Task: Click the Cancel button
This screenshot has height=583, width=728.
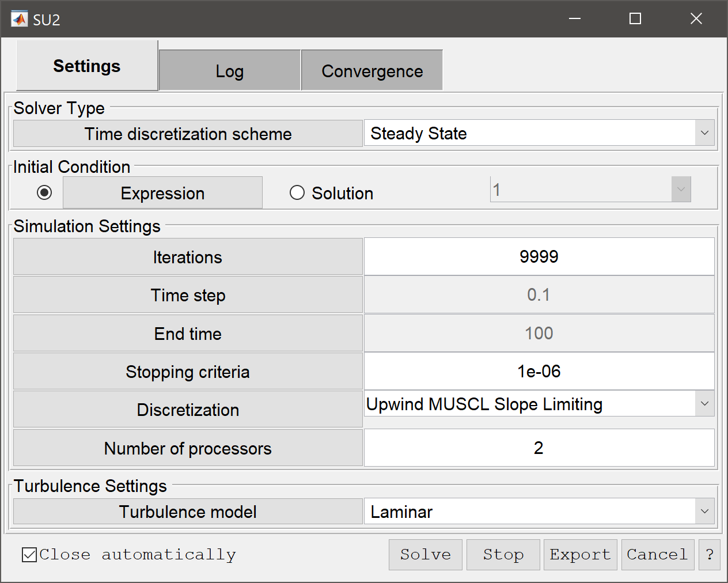Action: 658,555
